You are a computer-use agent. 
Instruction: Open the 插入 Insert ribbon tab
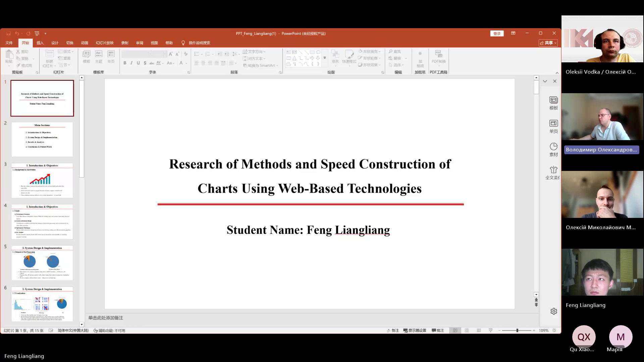tap(40, 43)
